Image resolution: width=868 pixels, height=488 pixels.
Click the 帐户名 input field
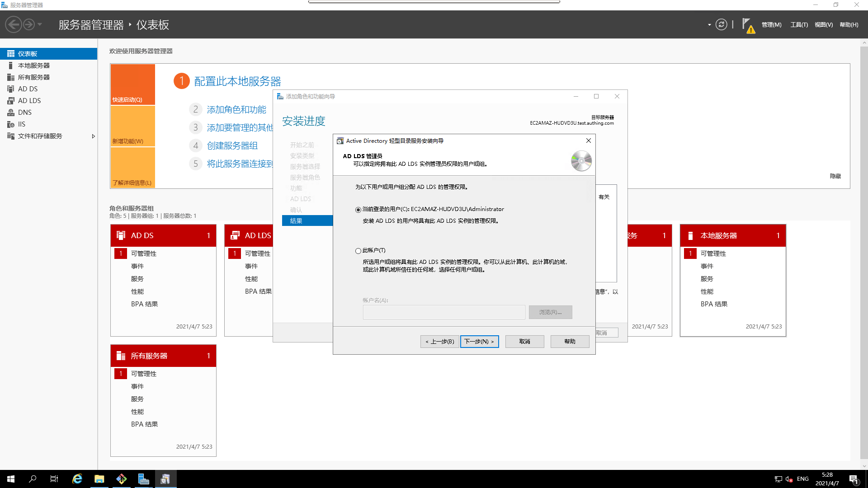click(x=443, y=312)
